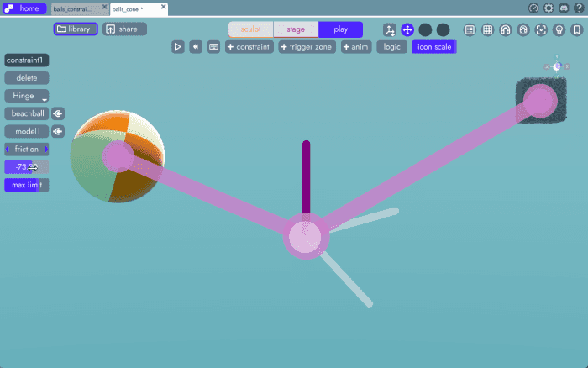Screen dimensions: 588x368
Task: Toggle the grid view icon
Action: 487,29
